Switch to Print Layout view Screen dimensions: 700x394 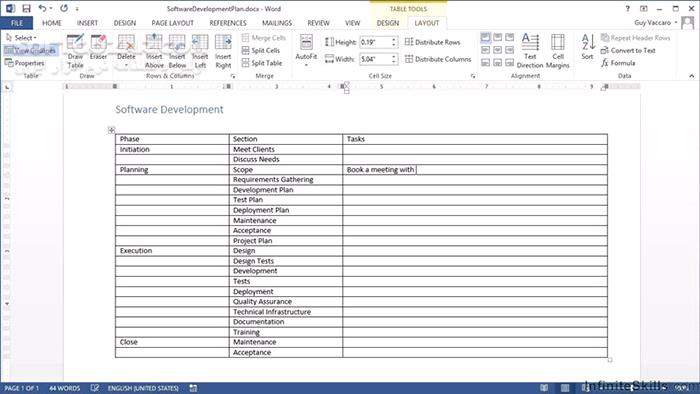(565, 388)
